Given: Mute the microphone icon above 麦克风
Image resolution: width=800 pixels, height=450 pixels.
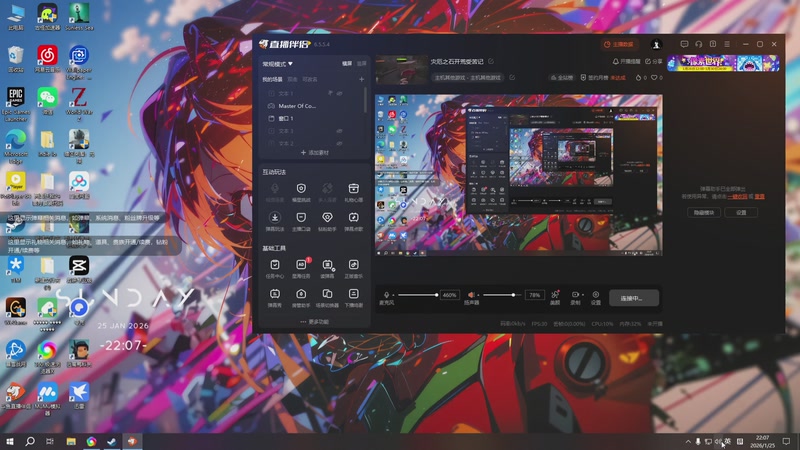Looking at the screenshot, I should pos(386,295).
